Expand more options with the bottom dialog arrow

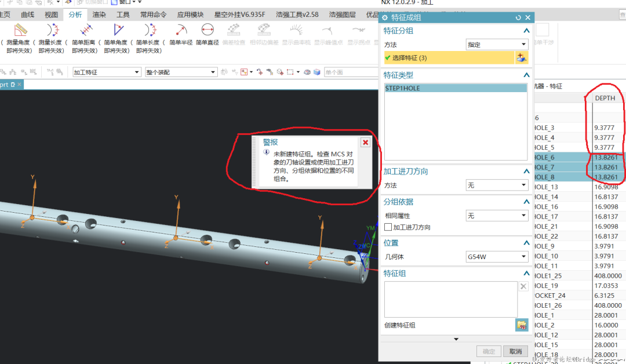click(x=456, y=339)
